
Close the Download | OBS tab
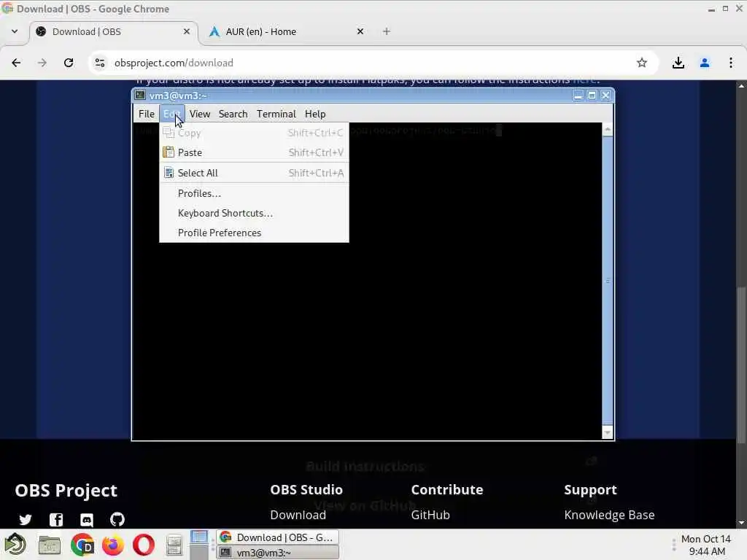[187, 31]
